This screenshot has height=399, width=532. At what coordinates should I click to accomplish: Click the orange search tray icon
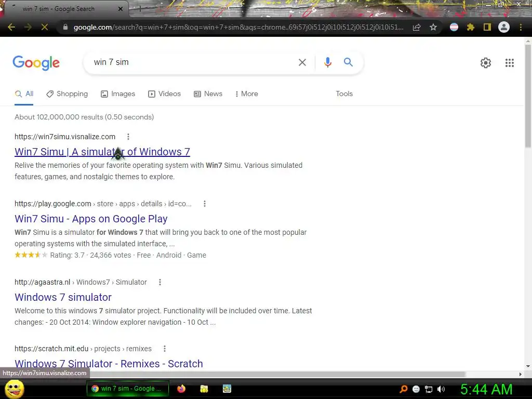[403, 389]
